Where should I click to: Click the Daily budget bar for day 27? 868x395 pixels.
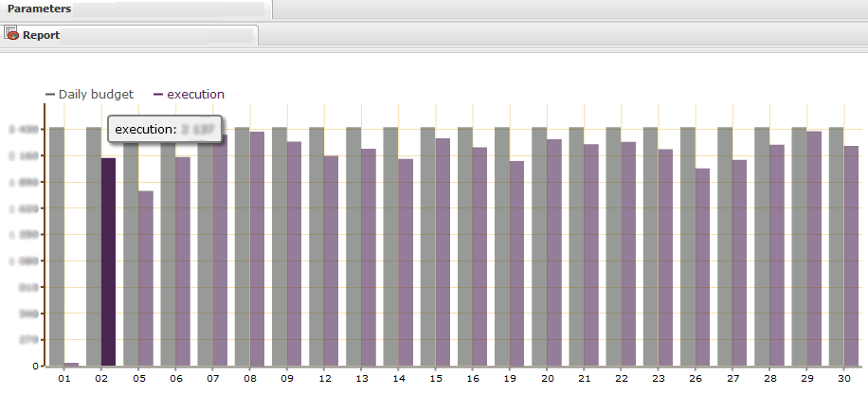point(725,246)
